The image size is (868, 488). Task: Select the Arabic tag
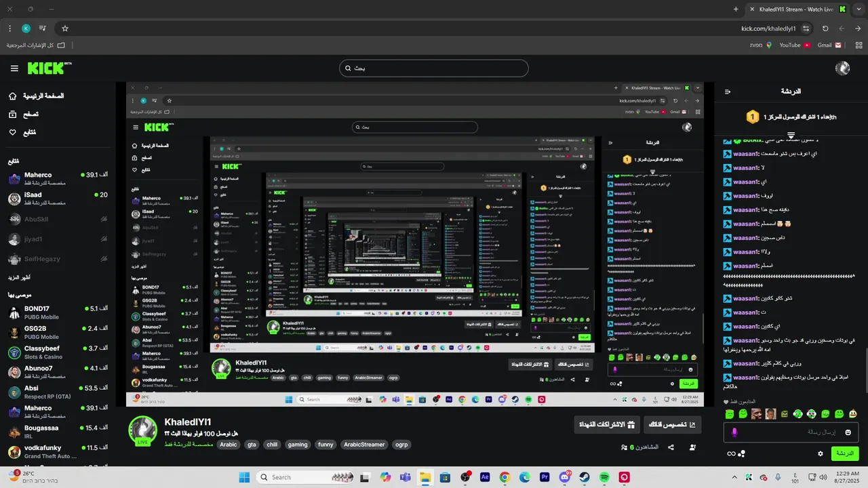click(x=229, y=445)
